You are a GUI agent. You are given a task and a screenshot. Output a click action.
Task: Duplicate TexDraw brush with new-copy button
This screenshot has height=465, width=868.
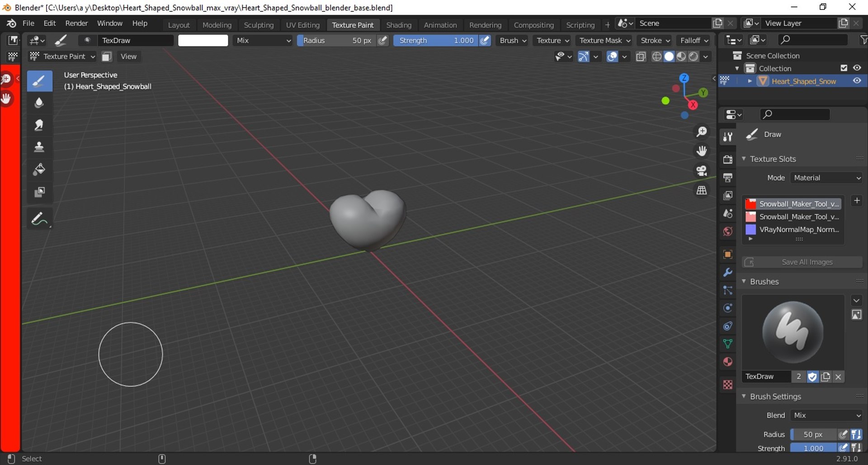pos(826,376)
